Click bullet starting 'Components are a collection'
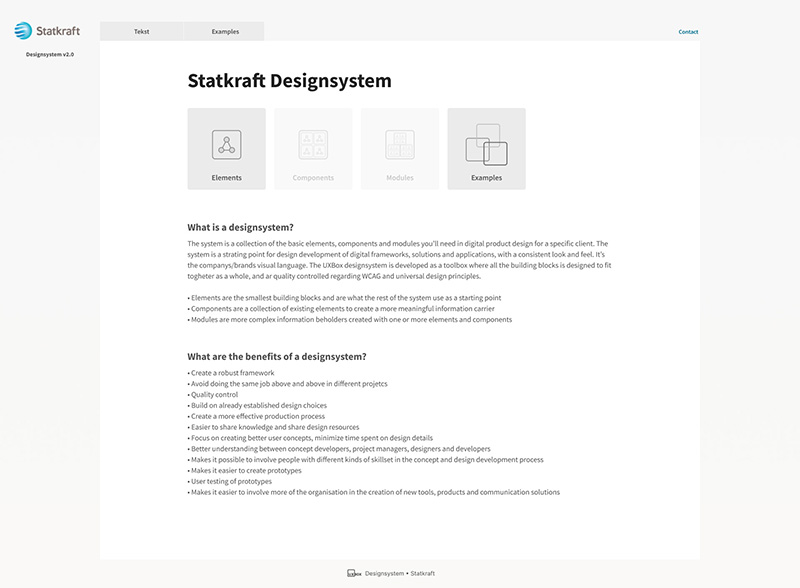The height and width of the screenshot is (588, 800). [341, 308]
